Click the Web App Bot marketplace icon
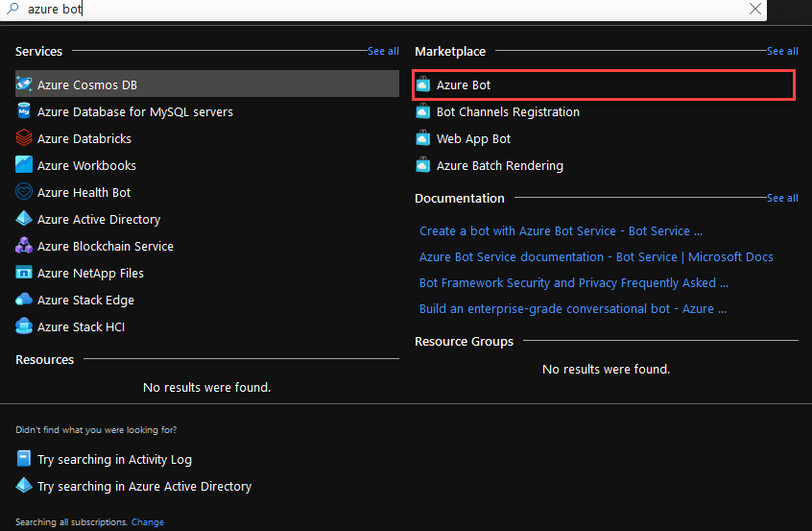Screen dimensions: 812x531 (423, 138)
